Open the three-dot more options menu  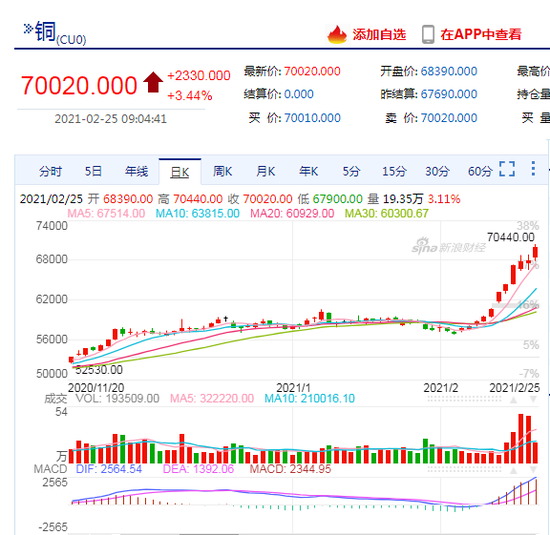tap(533, 169)
